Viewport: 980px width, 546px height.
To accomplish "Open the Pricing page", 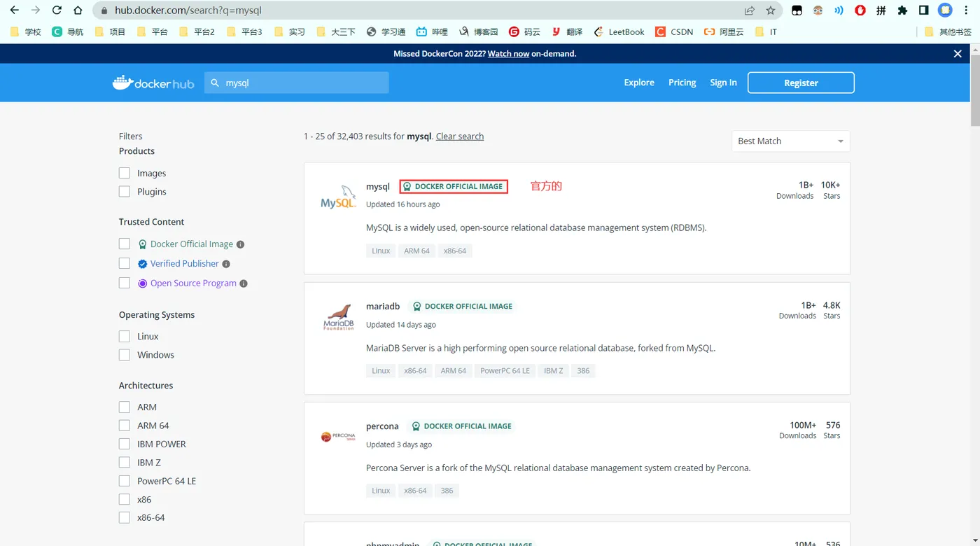I will point(682,83).
